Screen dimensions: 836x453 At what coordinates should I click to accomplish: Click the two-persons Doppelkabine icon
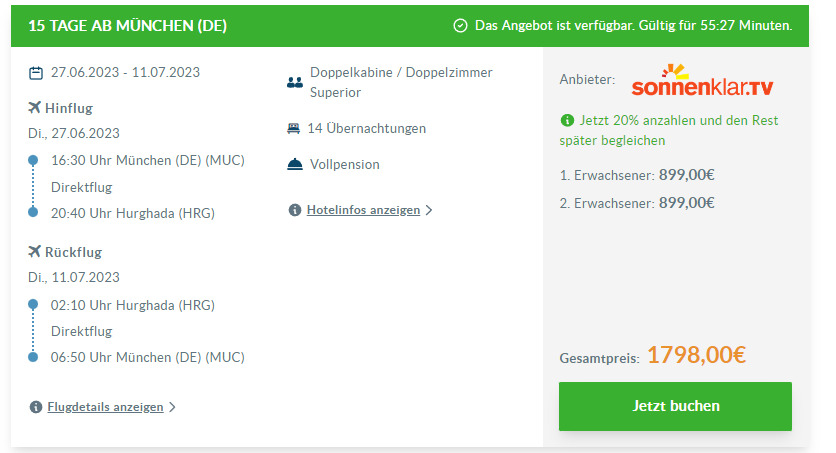pos(295,82)
